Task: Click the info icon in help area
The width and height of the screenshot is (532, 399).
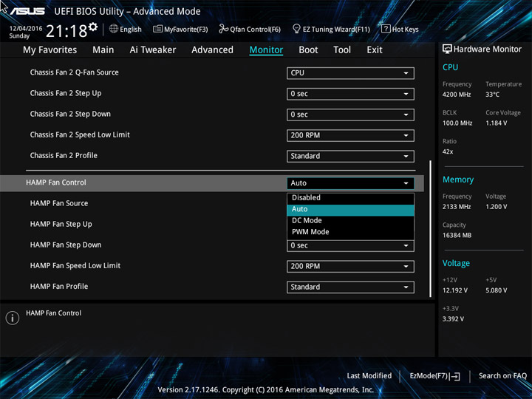Action: tap(13, 318)
